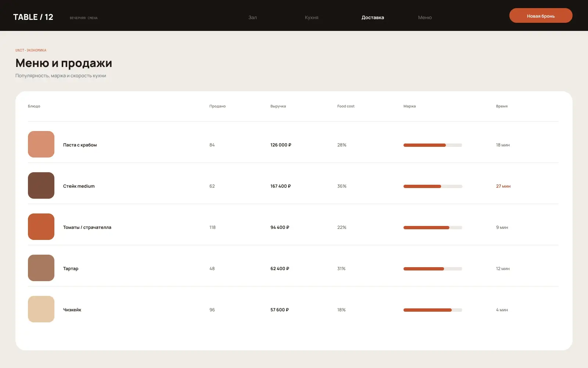Click the 27 мин highlighted time
Image resolution: width=588 pixels, height=368 pixels.
tap(503, 186)
